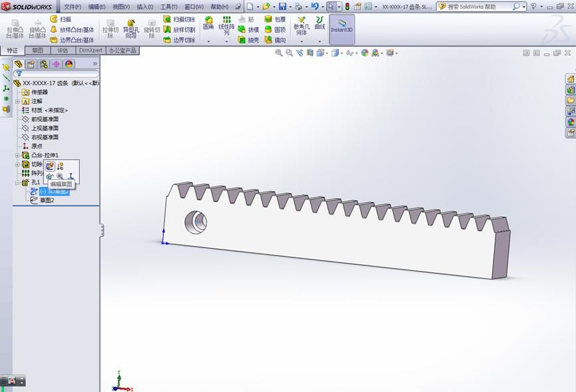Click the Apply Scene colored sphere icon
Viewport: 576px width, 392px height.
point(365,52)
